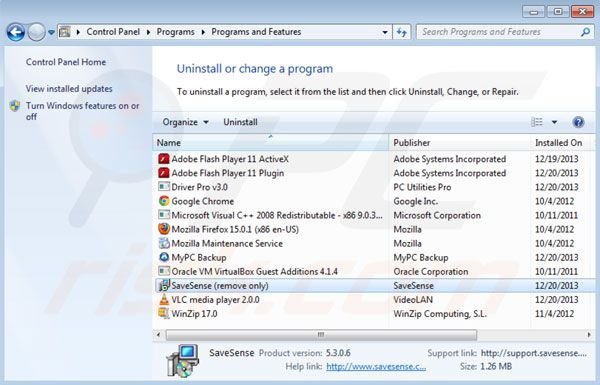Viewport: 600px width, 385px height.
Task: Refresh the Programs and Features view
Action: tap(401, 32)
